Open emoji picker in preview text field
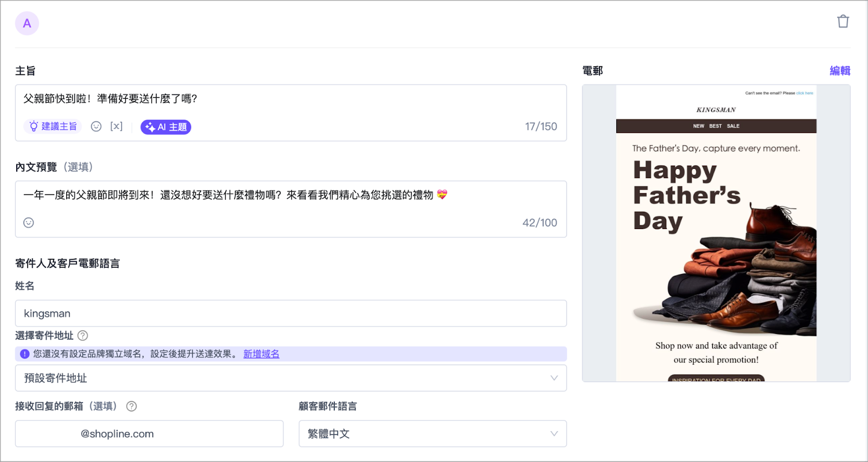Screen dimensions: 868x462 pyautogui.click(x=29, y=223)
